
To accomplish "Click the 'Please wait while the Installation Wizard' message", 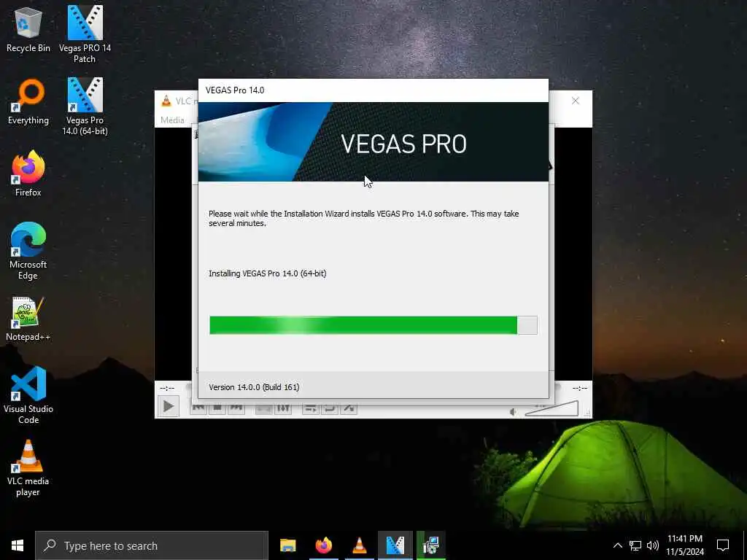I will pos(364,218).
